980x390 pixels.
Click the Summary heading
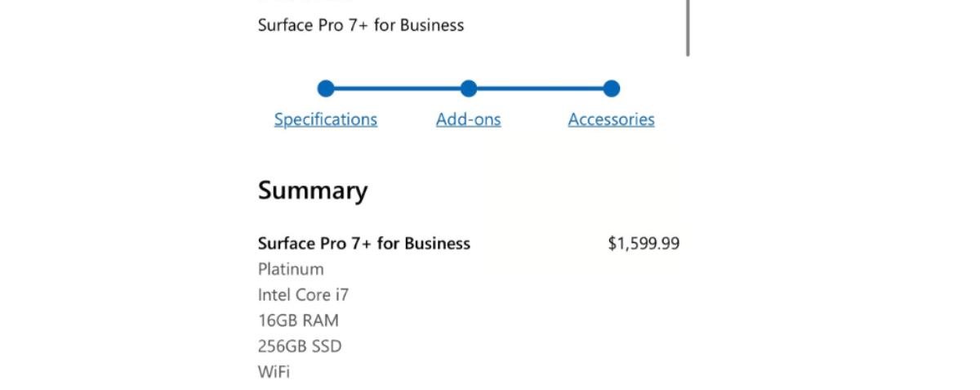[x=313, y=191]
